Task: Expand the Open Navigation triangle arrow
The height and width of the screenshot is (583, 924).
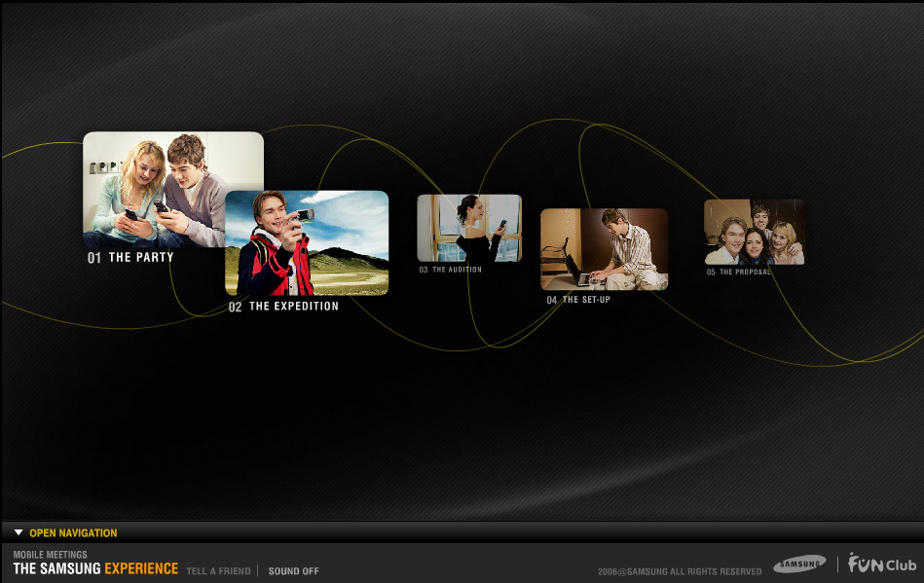Action: [18, 533]
